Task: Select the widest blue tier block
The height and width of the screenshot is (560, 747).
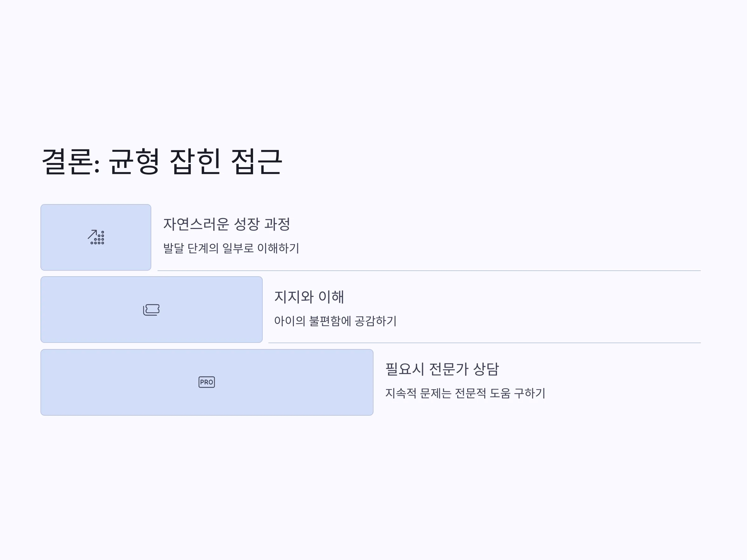Action: (207, 382)
